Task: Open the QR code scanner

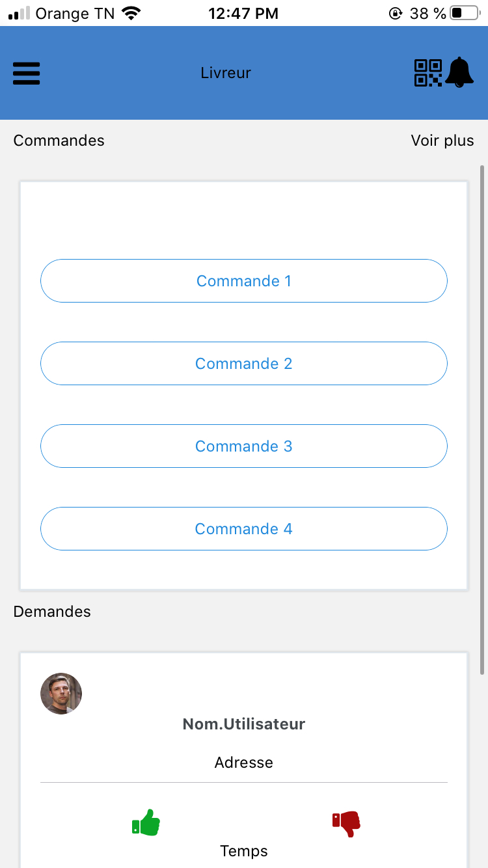Action: pyautogui.click(x=427, y=72)
